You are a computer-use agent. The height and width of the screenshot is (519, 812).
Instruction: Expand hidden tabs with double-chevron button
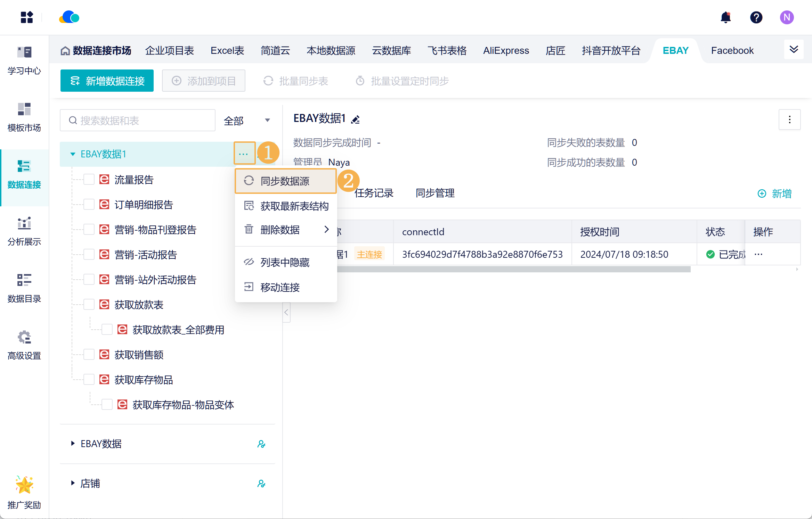tap(794, 50)
